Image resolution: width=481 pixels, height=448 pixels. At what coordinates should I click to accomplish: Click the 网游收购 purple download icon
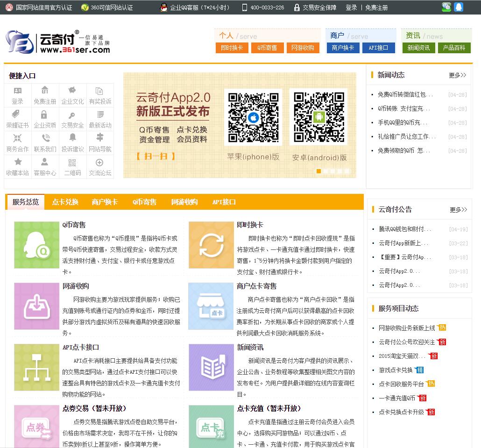[36, 306]
